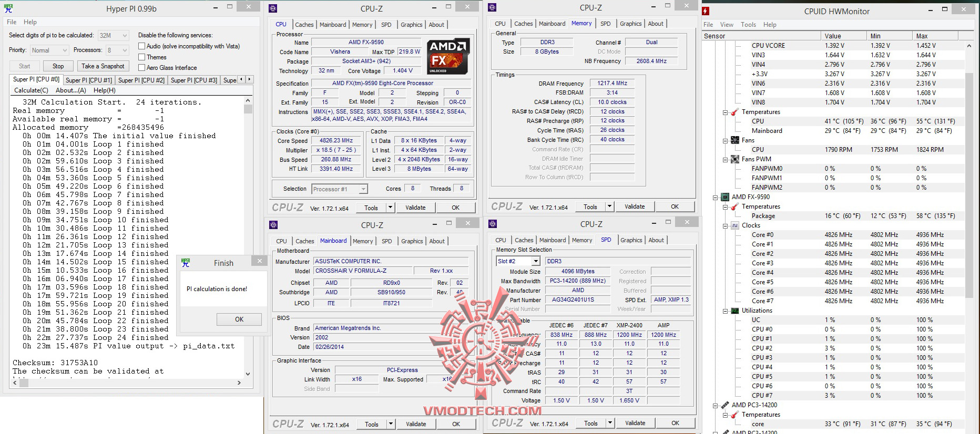Screen dimensions: 980x434
Task: Check the Aero Glass Interface option
Action: tap(141, 68)
